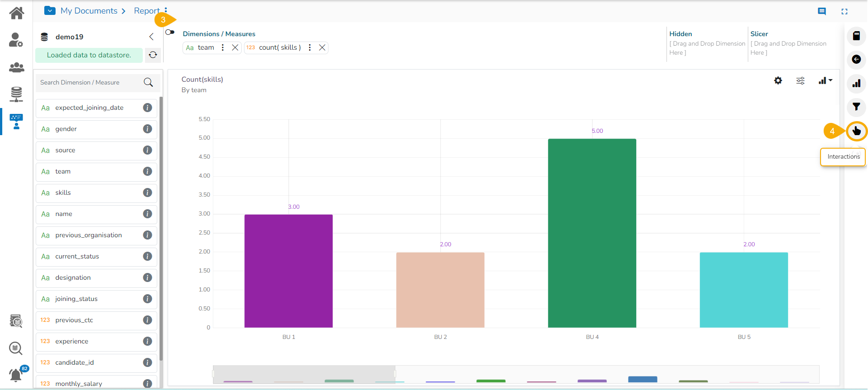Viewport: 868px width, 390px height.
Task: Open the chart type dropdown
Action: pos(825,80)
